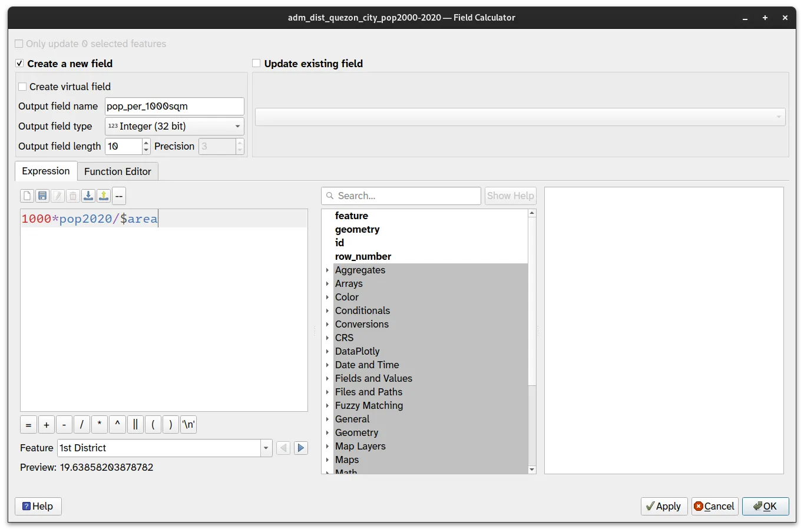
Task: Select the Expression tab
Action: pyautogui.click(x=45, y=171)
